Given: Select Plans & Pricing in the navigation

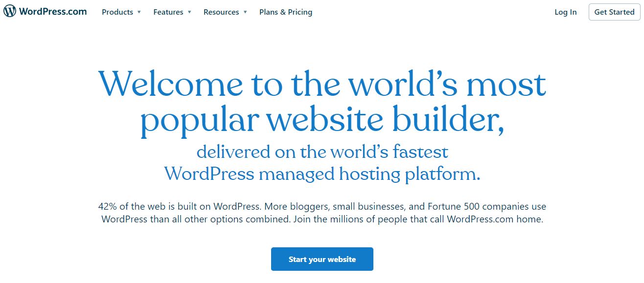Looking at the screenshot, I should coord(285,12).
